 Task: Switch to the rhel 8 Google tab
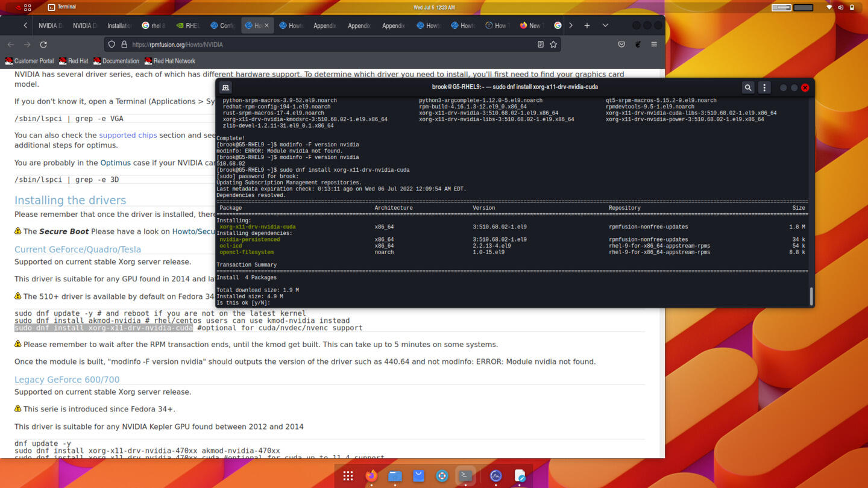coord(154,25)
